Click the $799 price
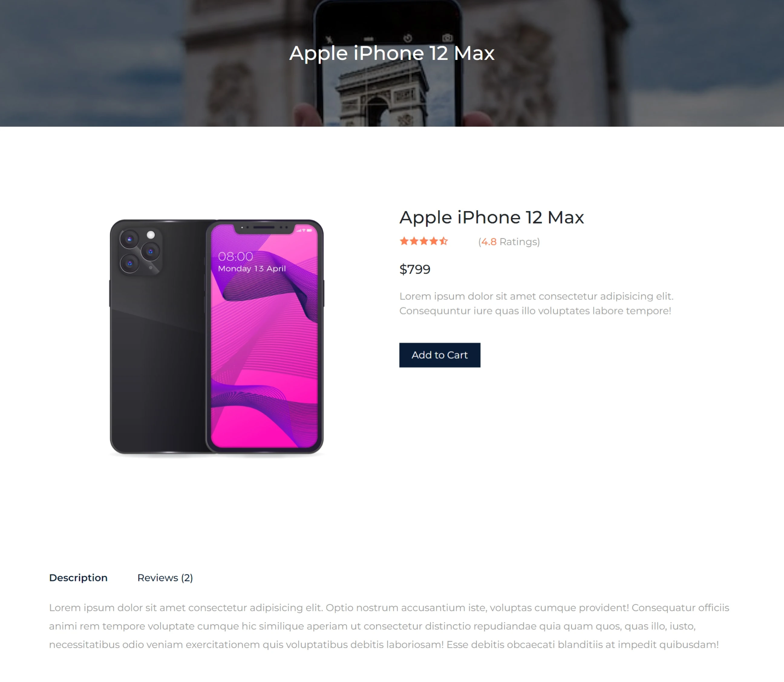Screen dimensions: 784x682 (x=415, y=269)
